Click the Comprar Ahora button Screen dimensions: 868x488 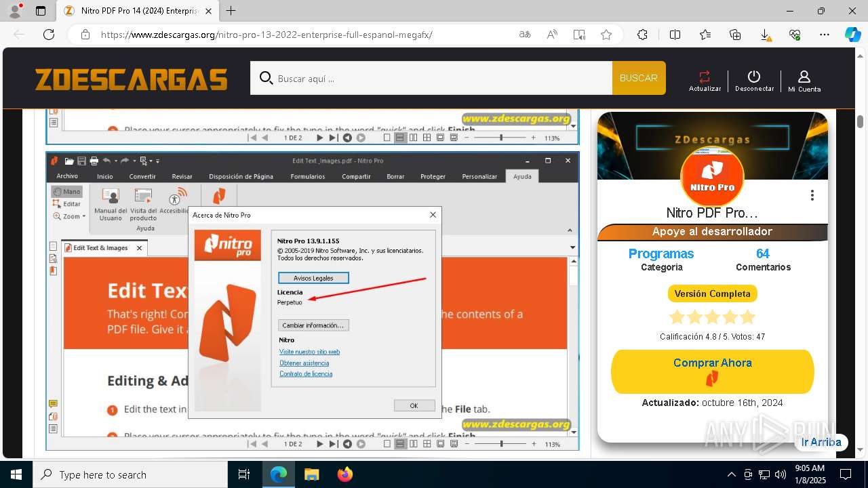(712, 371)
